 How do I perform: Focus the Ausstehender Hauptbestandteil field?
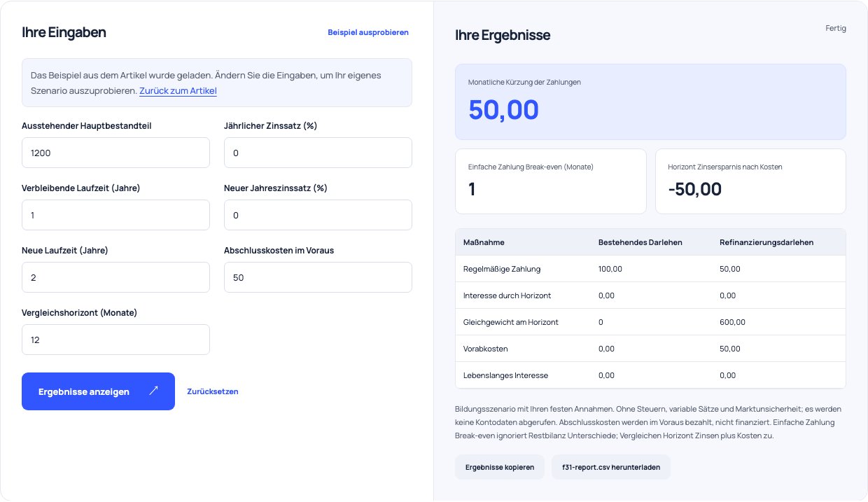[115, 153]
